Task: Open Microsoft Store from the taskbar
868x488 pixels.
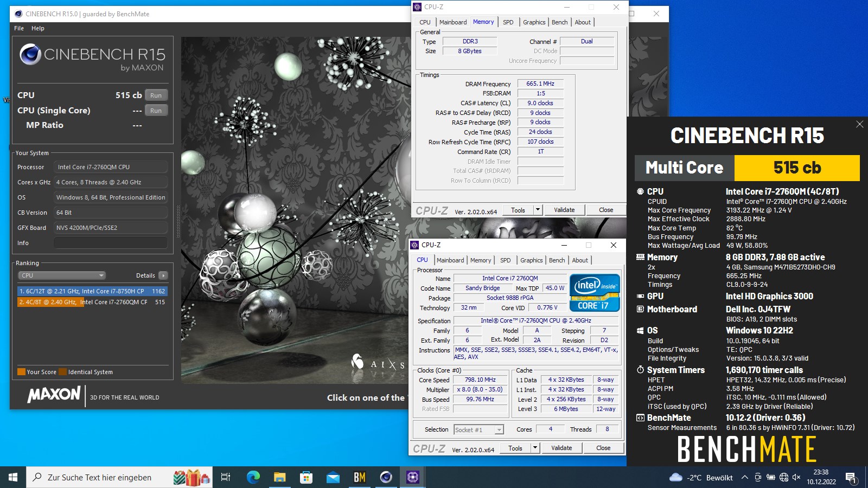Action: tap(307, 477)
